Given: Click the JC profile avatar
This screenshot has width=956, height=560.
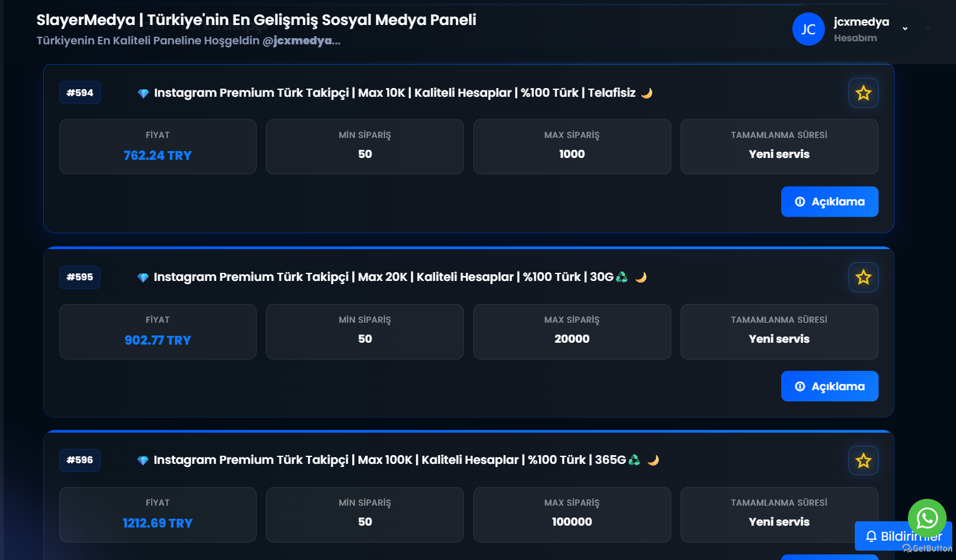Looking at the screenshot, I should tap(808, 29).
